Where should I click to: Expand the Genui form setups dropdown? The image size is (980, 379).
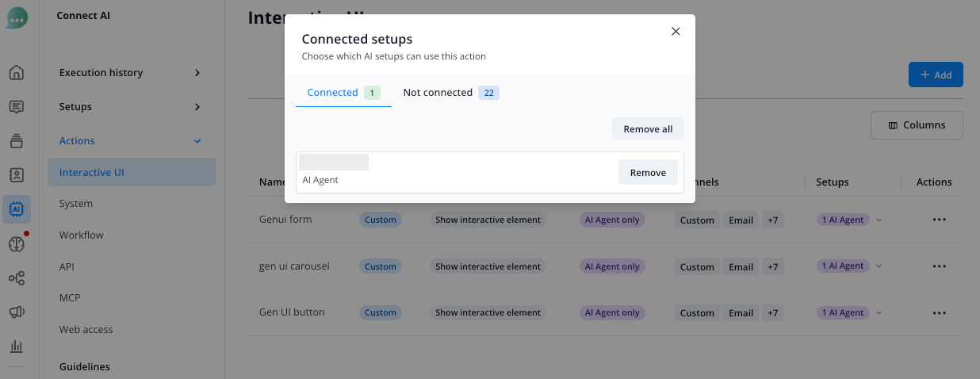[x=879, y=220]
